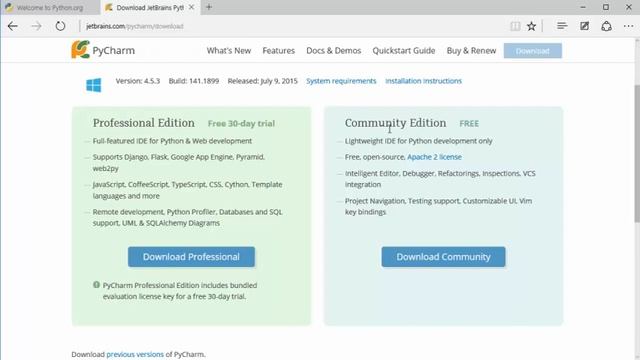The image size is (640, 360).
Task: Switch to the Welcome to Python.org tab
Action: tap(50, 7)
